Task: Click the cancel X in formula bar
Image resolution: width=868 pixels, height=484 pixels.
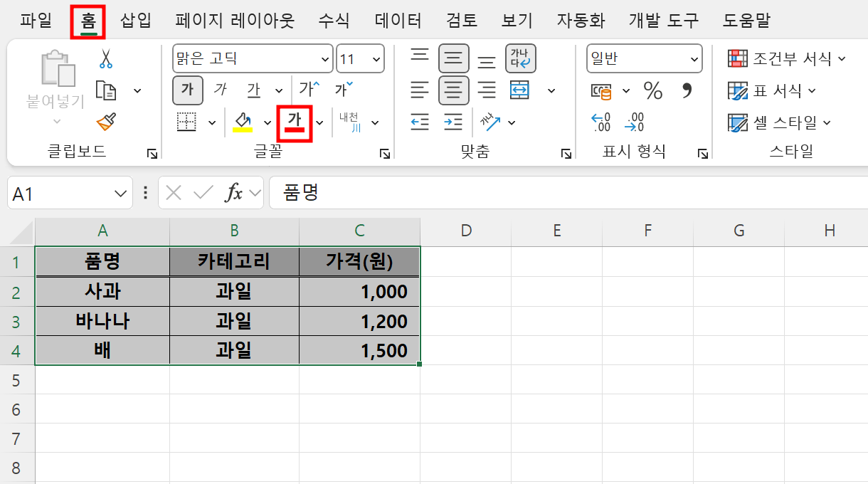Action: pyautogui.click(x=173, y=193)
